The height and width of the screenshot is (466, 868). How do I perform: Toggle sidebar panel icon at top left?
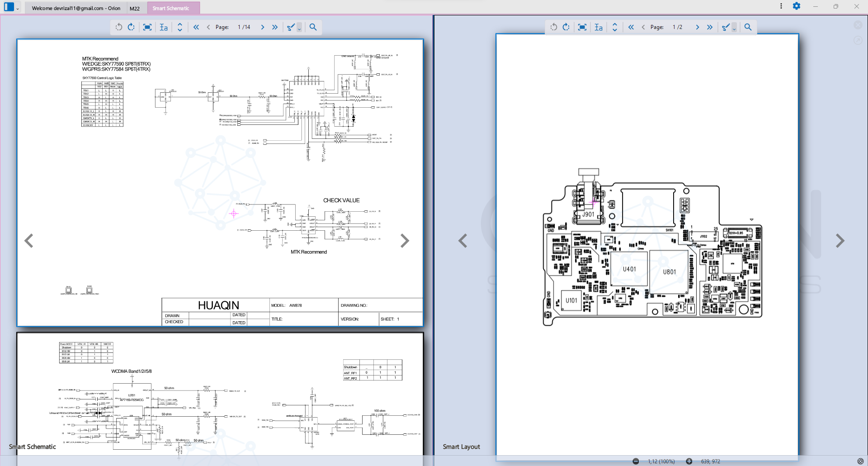click(x=9, y=7)
